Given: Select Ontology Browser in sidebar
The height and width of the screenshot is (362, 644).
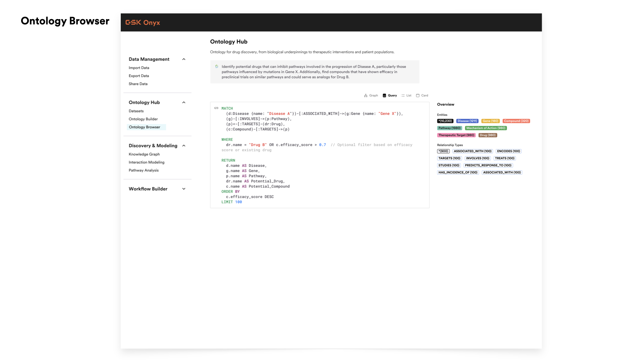Looking at the screenshot, I should (146, 127).
